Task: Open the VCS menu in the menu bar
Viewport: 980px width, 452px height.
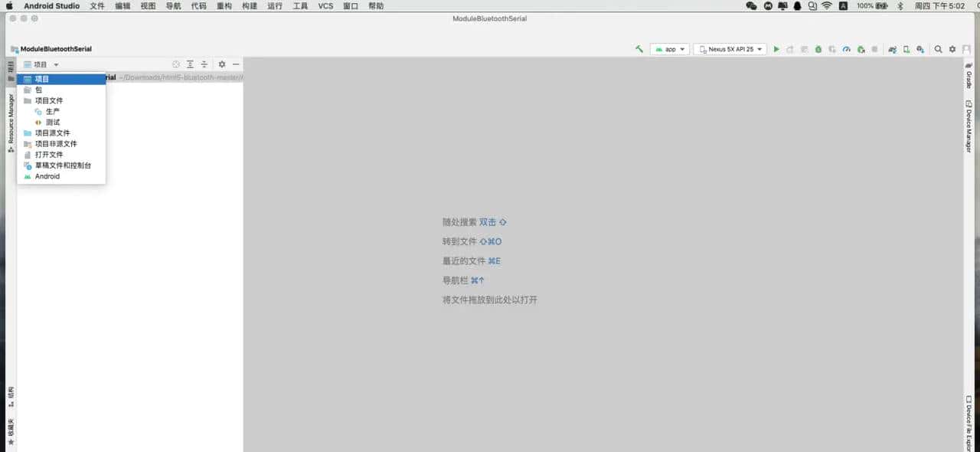Action: 325,6
